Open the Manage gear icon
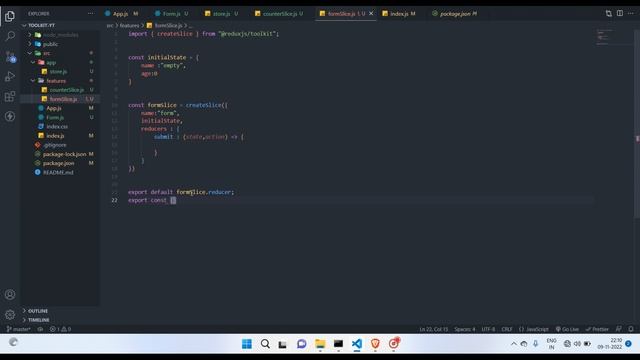This screenshot has height=360, width=640. [x=10, y=314]
